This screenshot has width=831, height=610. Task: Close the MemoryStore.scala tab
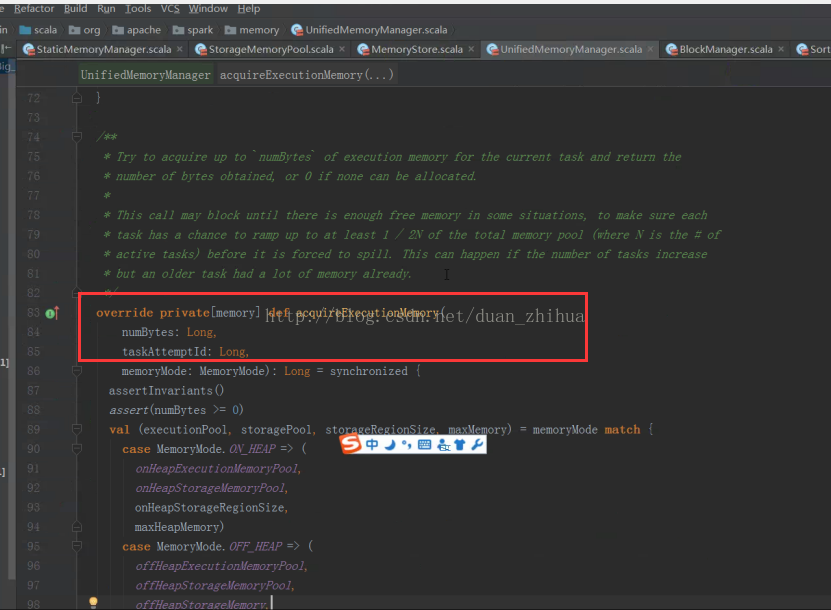[x=471, y=49]
